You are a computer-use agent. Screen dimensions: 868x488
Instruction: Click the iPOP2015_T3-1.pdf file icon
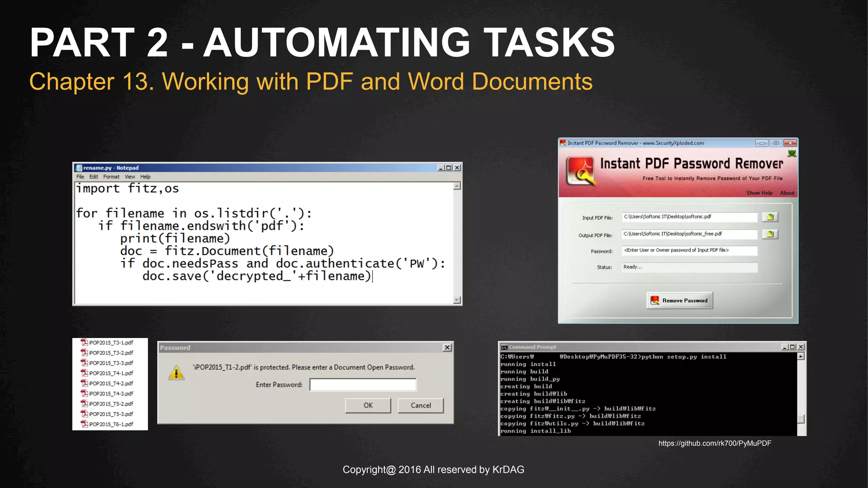(x=84, y=342)
